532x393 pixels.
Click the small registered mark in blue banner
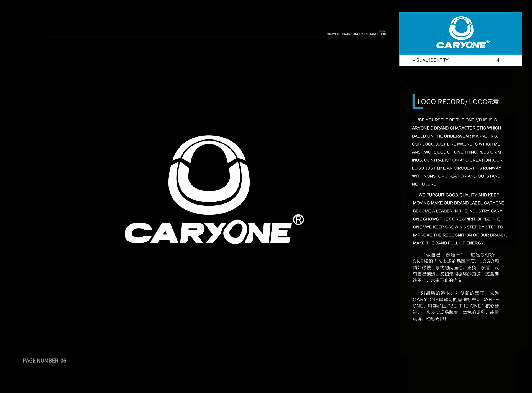[x=488, y=42]
